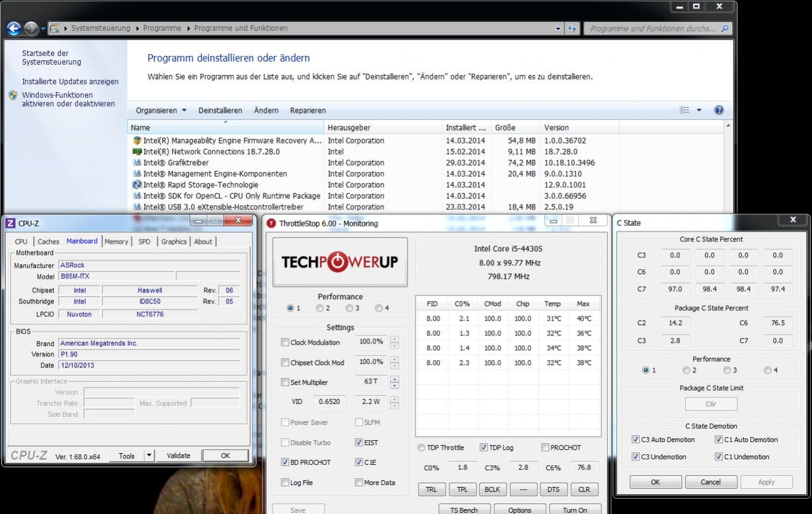
Task: Toggle the TDP Log checkbox
Action: coord(484,448)
